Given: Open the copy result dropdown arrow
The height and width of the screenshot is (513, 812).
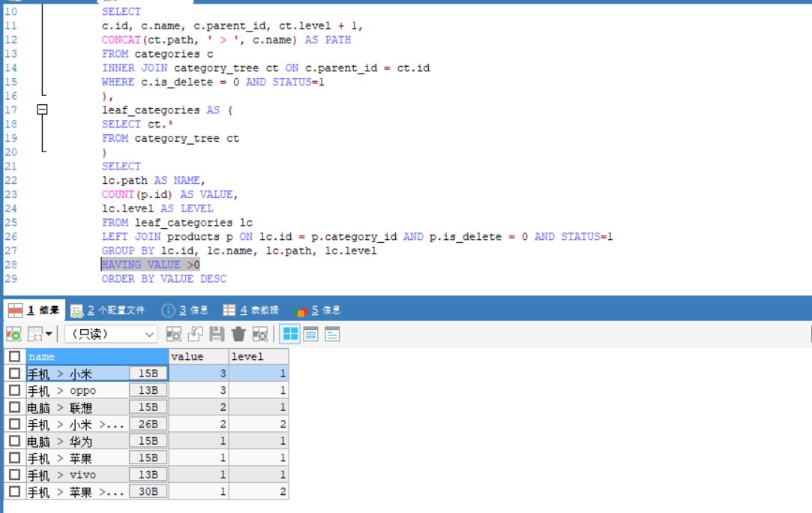Looking at the screenshot, I should click(49, 334).
